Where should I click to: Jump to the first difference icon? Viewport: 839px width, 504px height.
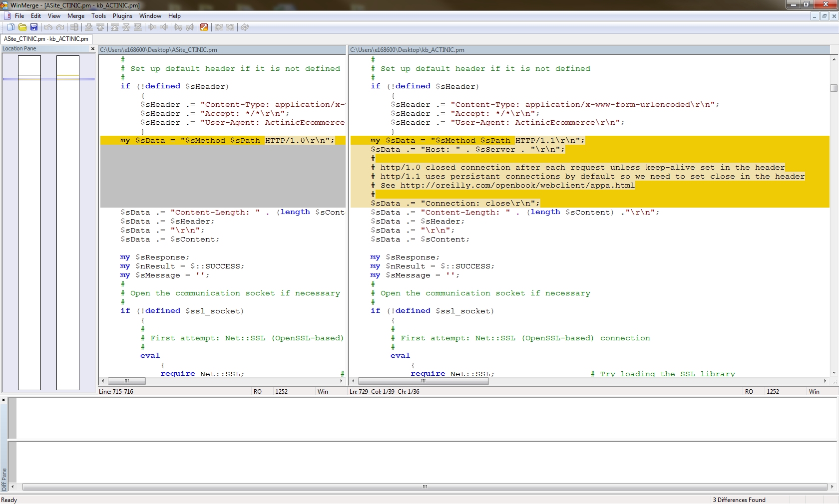[115, 27]
